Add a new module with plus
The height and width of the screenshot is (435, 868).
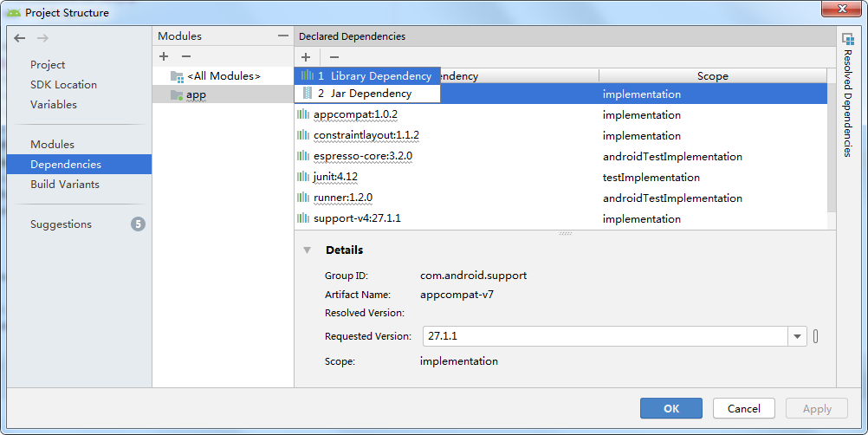[x=164, y=56]
